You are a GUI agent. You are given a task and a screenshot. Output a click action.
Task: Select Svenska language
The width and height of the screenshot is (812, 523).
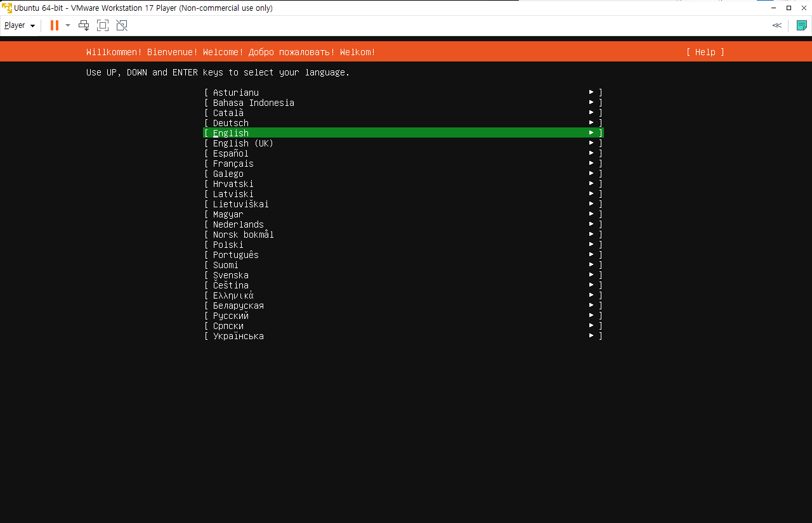(403, 275)
